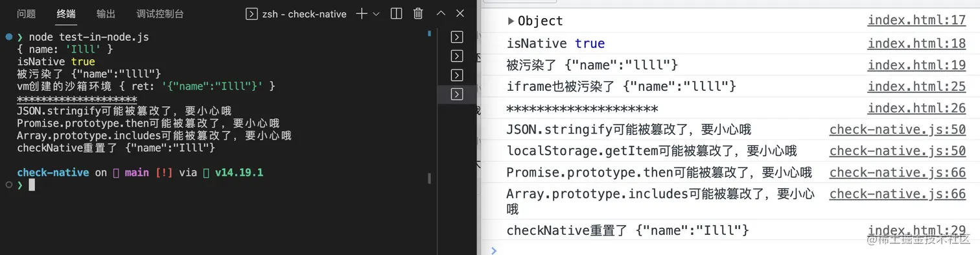The width and height of the screenshot is (980, 255).
Task: Switch to the 输出 tab
Action: coord(106,14)
